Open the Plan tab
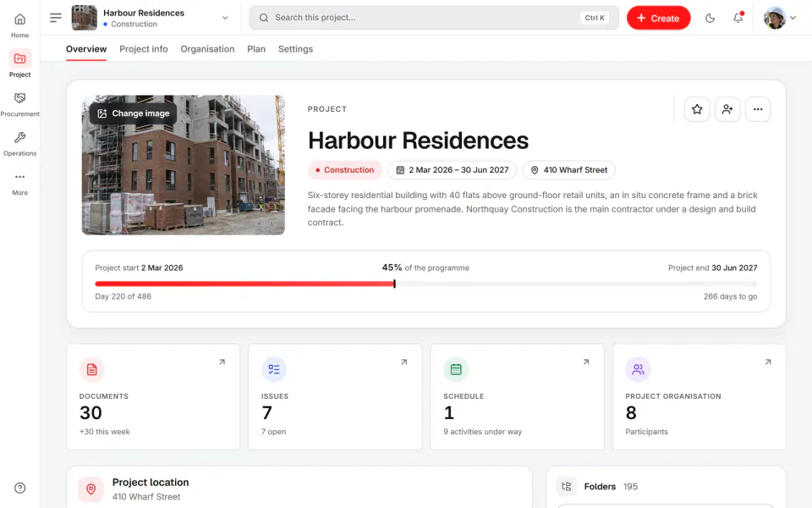The image size is (812, 508). [x=256, y=49]
